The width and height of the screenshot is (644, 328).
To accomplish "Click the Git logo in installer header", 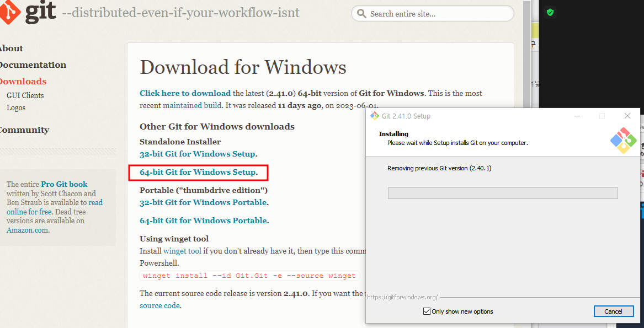I will [624, 141].
